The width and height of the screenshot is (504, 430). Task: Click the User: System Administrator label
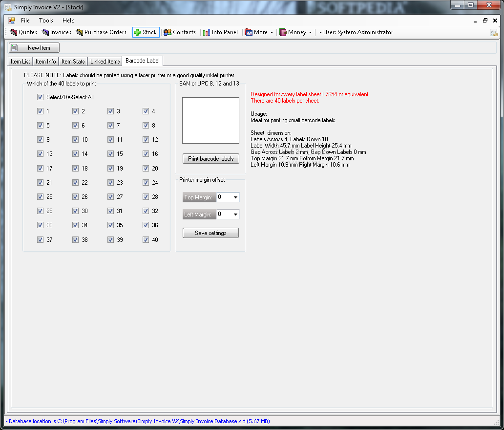tap(356, 32)
